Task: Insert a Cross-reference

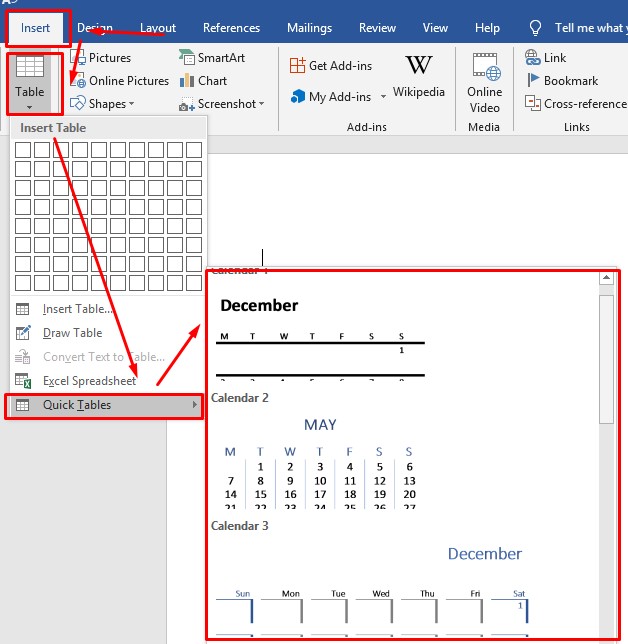Action: [576, 104]
